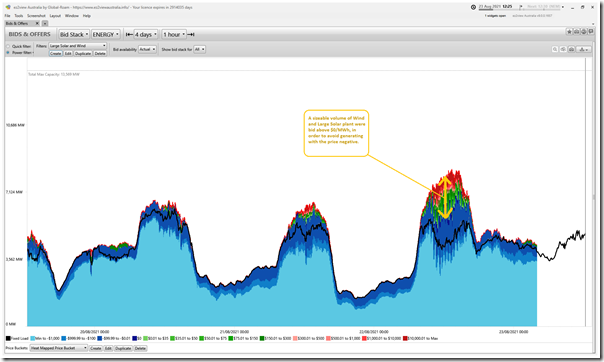Open the Help menu
Image resolution: width=604 pixels, height=362 pixels.
(87, 16)
